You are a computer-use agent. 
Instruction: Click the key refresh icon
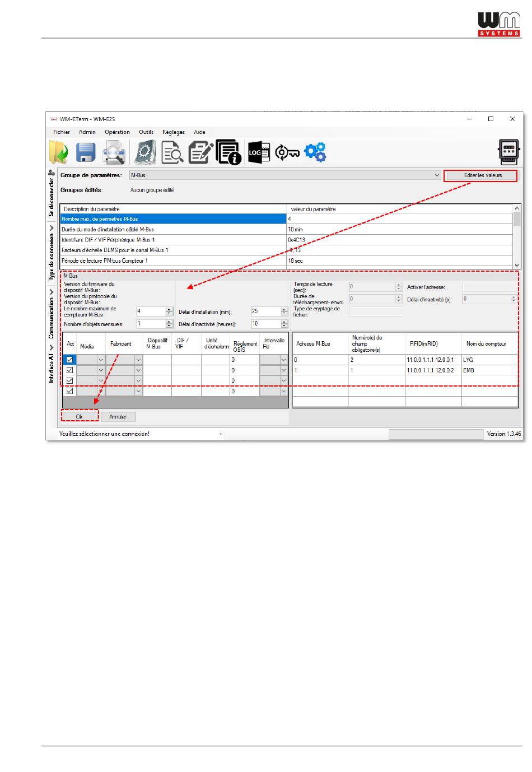tap(287, 152)
